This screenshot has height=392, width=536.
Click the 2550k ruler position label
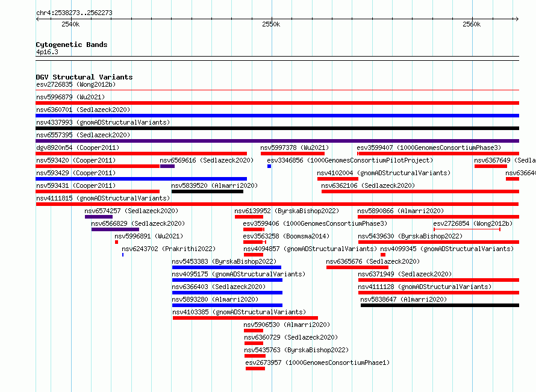271,24
